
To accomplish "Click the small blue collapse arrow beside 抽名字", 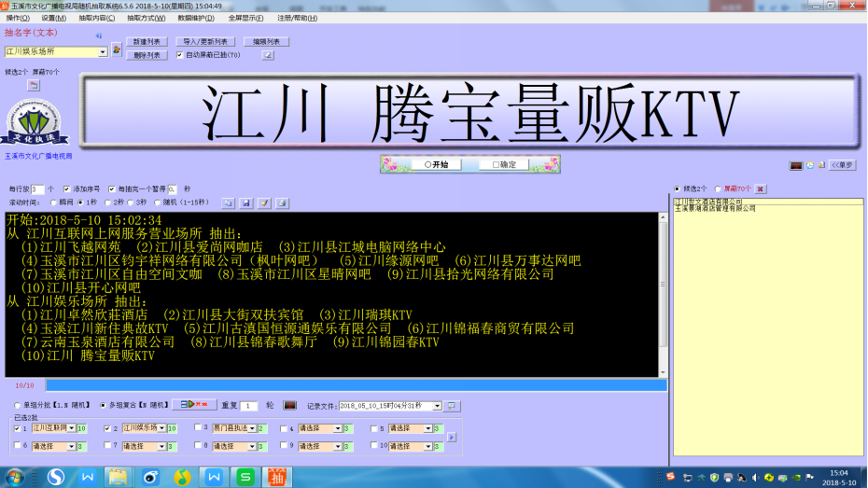I will pyautogui.click(x=99, y=35).
